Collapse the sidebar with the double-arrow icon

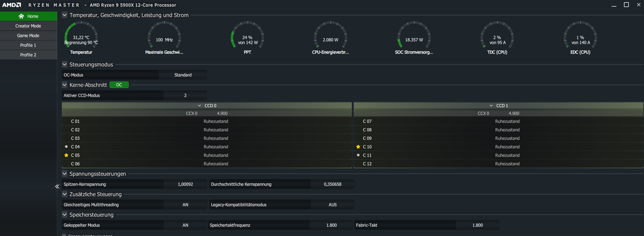57,187
